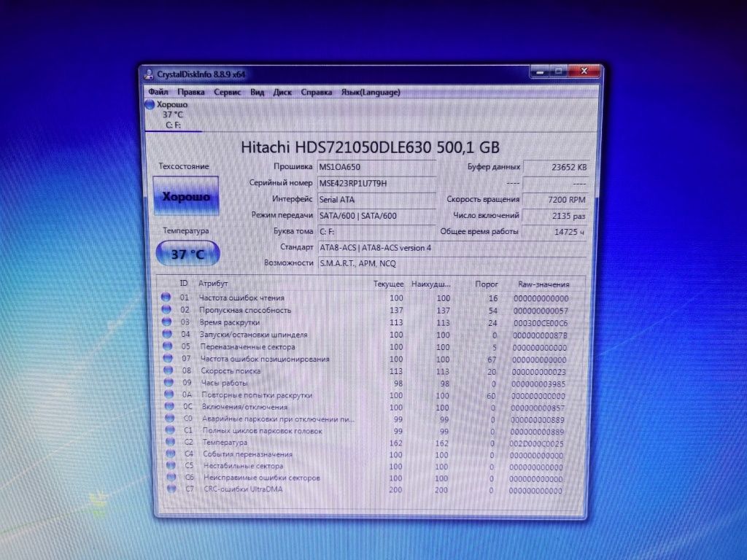747x560 pixels.
Task: Click the Атрибут column header
Action: [x=214, y=284]
